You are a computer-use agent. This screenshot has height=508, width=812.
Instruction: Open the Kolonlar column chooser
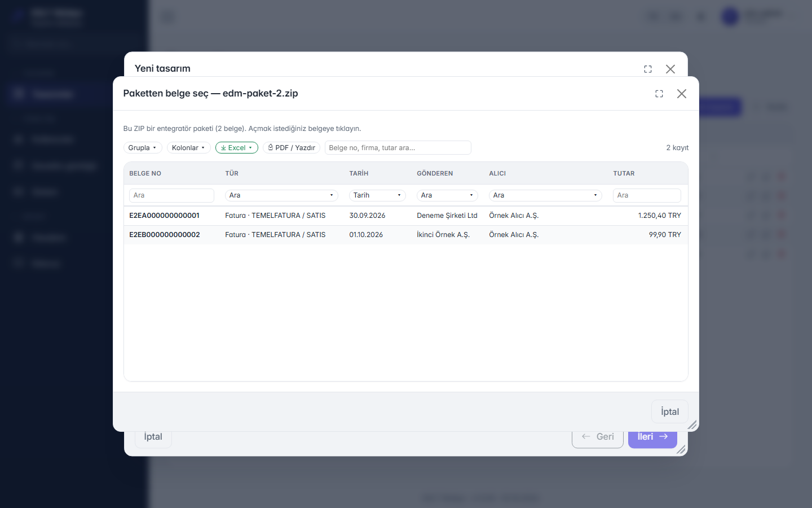(189, 148)
